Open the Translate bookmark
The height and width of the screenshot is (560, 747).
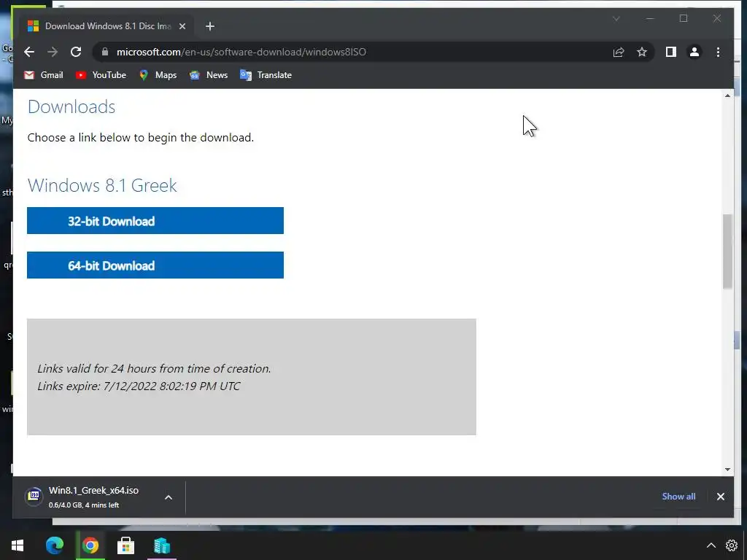point(266,75)
